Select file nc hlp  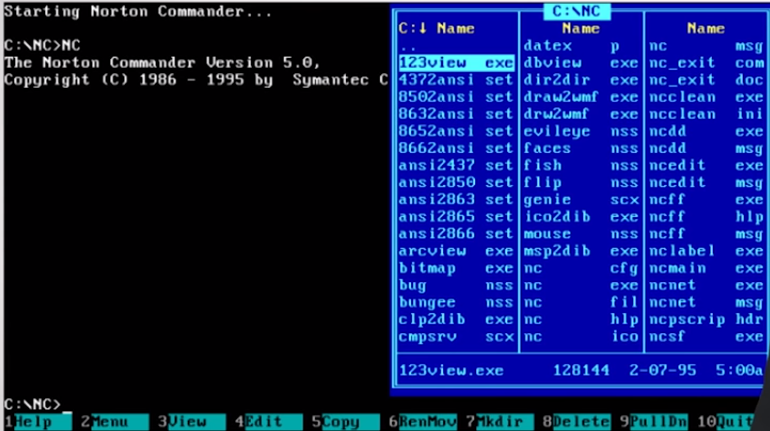(581, 319)
